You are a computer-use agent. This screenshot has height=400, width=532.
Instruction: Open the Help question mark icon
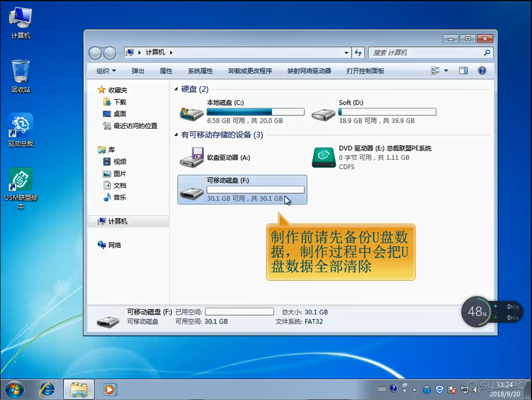coord(482,71)
